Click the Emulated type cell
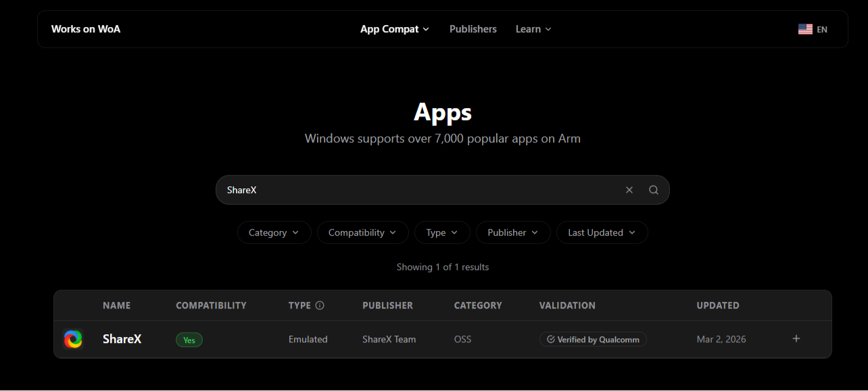 [x=308, y=339]
